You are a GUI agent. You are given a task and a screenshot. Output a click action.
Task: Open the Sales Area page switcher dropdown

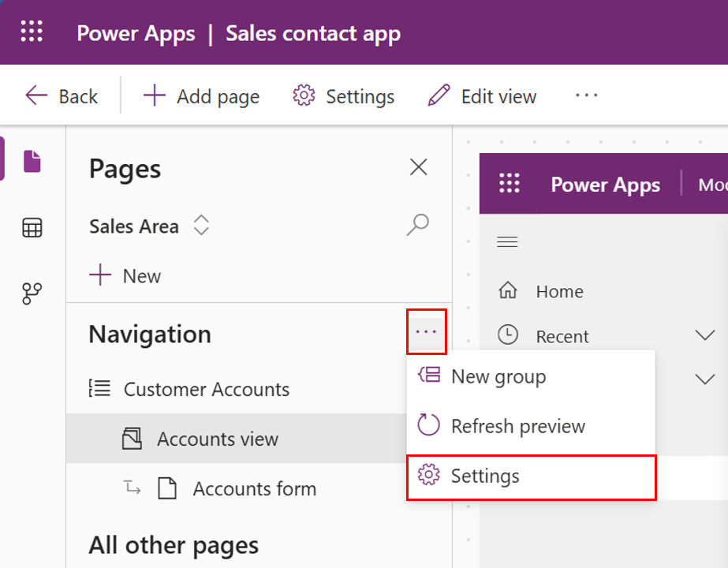click(x=201, y=226)
